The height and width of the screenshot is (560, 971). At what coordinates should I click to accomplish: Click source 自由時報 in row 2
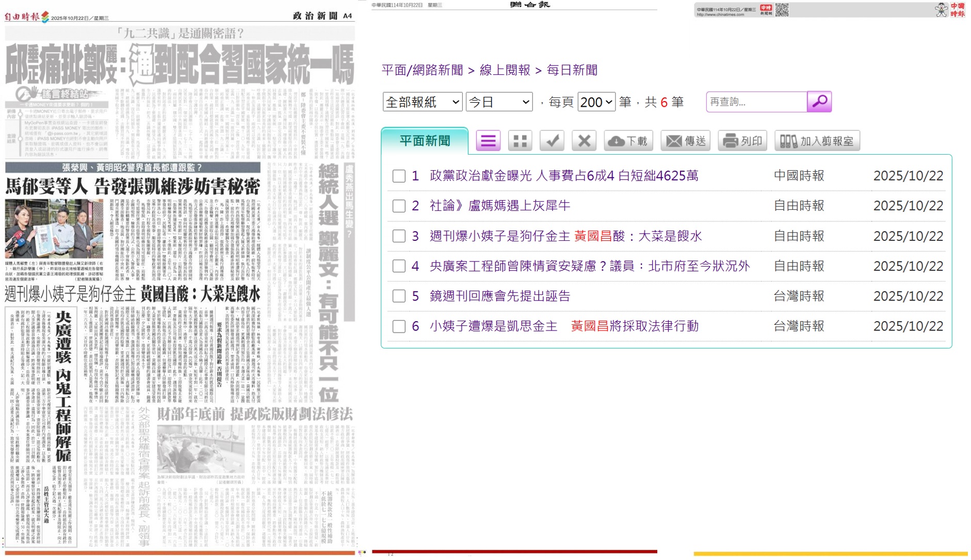(799, 206)
